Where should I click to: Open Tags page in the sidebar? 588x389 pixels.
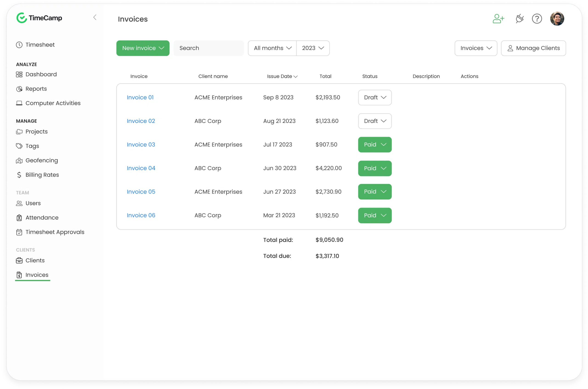(27, 146)
